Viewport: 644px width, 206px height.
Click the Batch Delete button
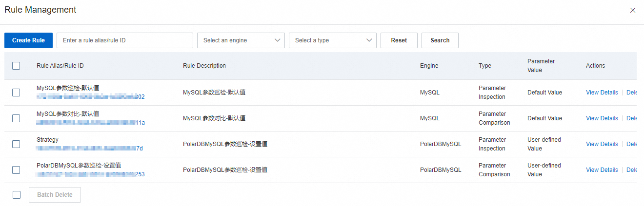pos(55,195)
